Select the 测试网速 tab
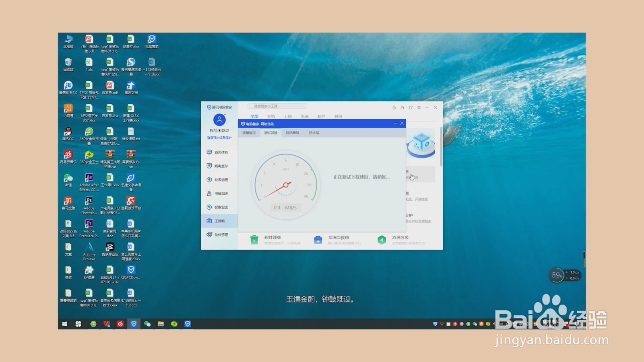Viewport: 644px width, 362px height. point(270,133)
